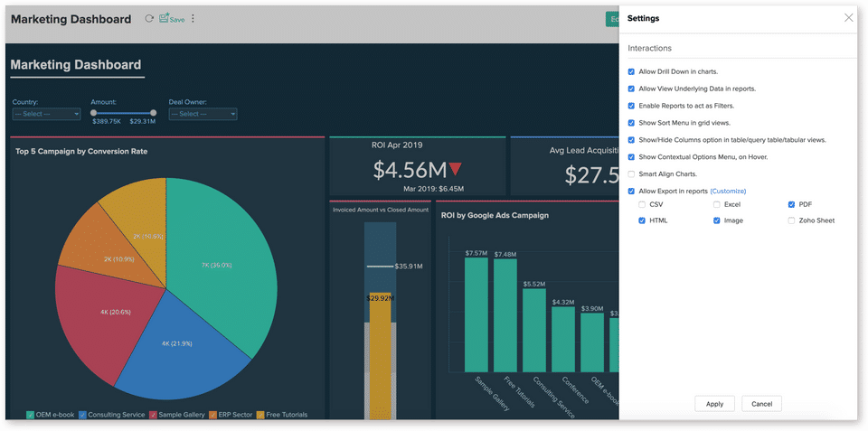Uncheck Allow Drill Down in charts
The height and width of the screenshot is (431, 868).
[631, 71]
